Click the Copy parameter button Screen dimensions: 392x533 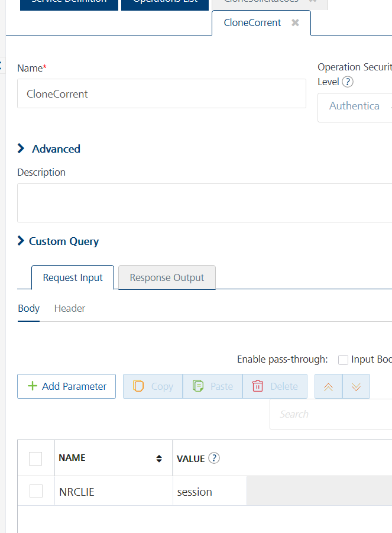[153, 386]
